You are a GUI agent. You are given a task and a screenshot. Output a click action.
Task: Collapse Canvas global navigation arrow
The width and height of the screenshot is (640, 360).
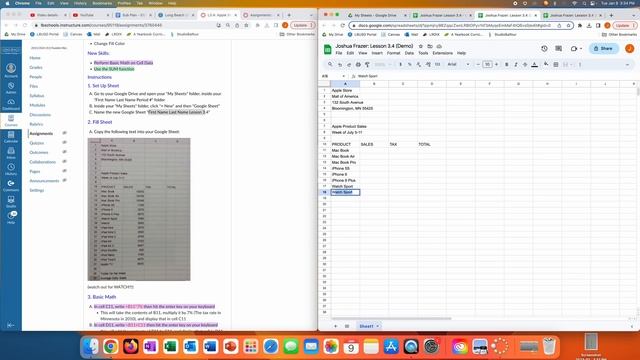(x=11, y=325)
